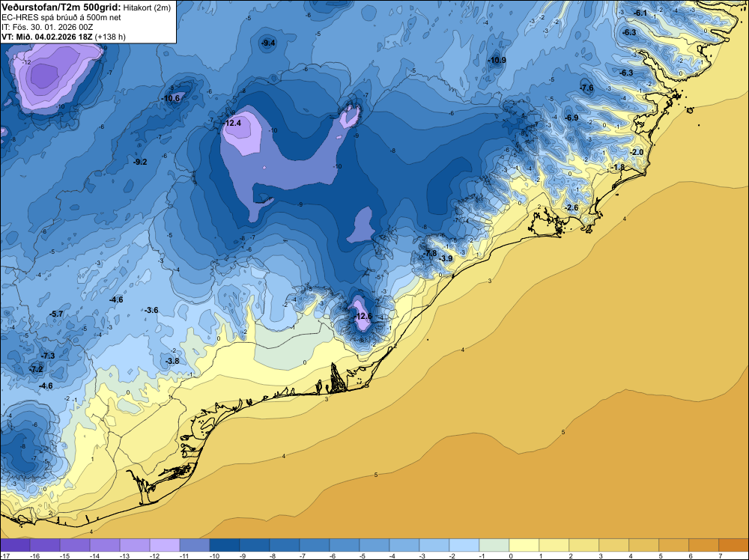Click the -1.8 temperature value
This screenshot has height=560, width=749.
point(618,167)
